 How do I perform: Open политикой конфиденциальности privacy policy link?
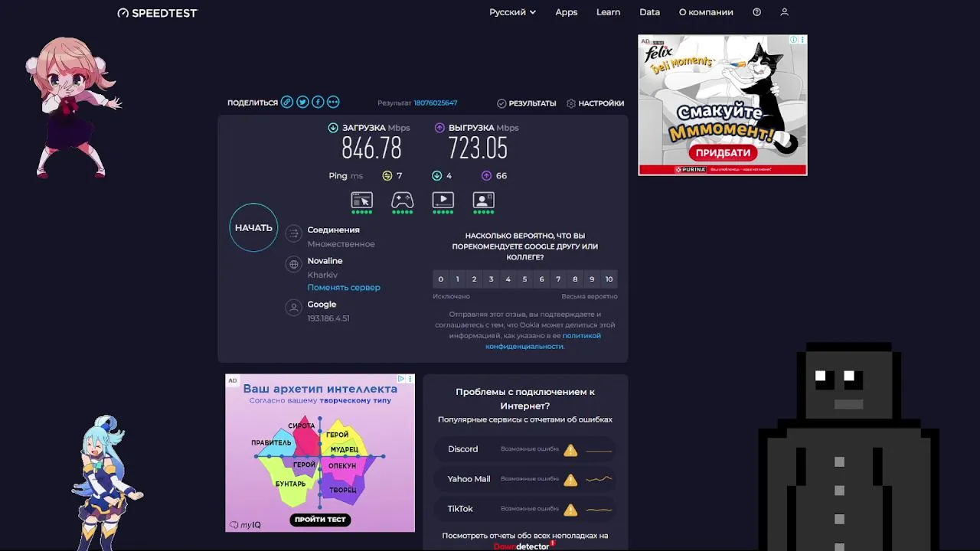[x=543, y=341]
